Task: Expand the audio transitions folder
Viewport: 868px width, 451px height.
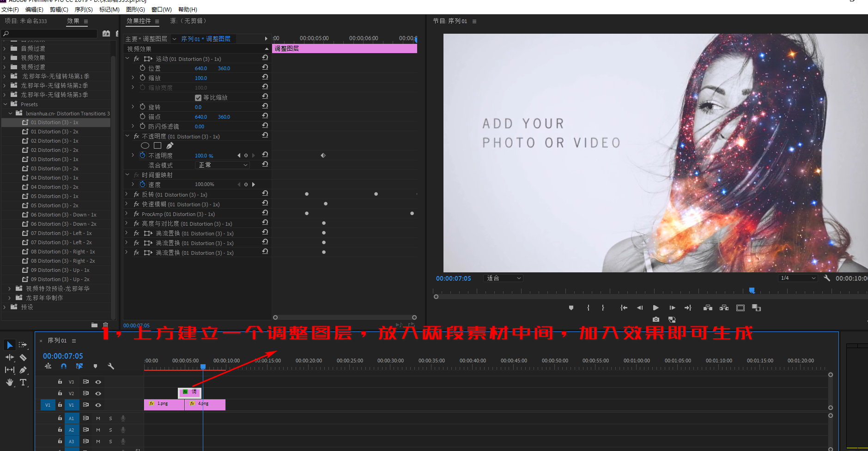Action: coord(5,48)
